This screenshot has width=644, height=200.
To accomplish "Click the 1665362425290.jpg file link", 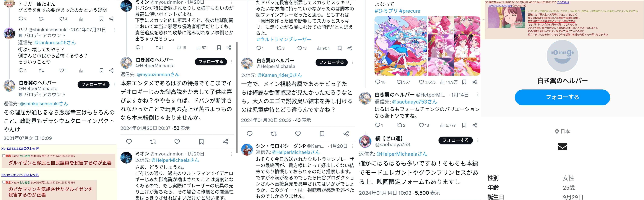I will coord(500,5).
